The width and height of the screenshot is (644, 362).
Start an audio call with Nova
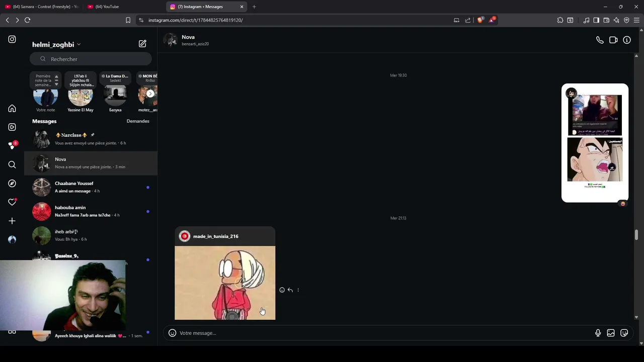600,40
